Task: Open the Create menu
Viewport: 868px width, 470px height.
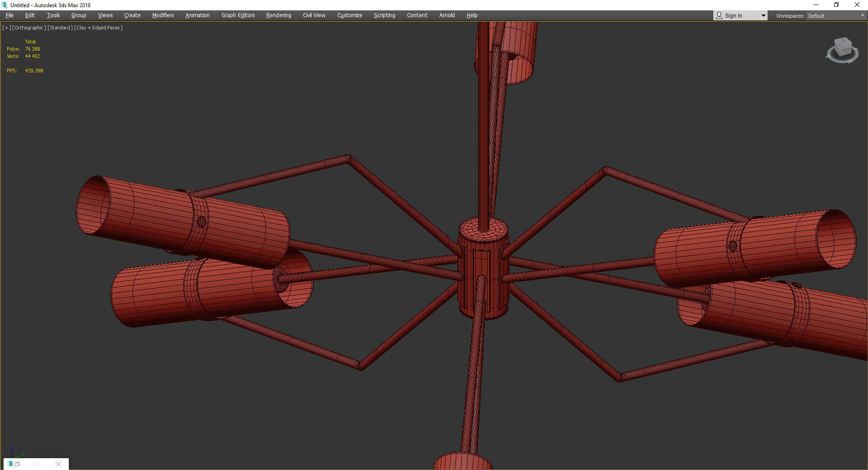Action: 133,15
